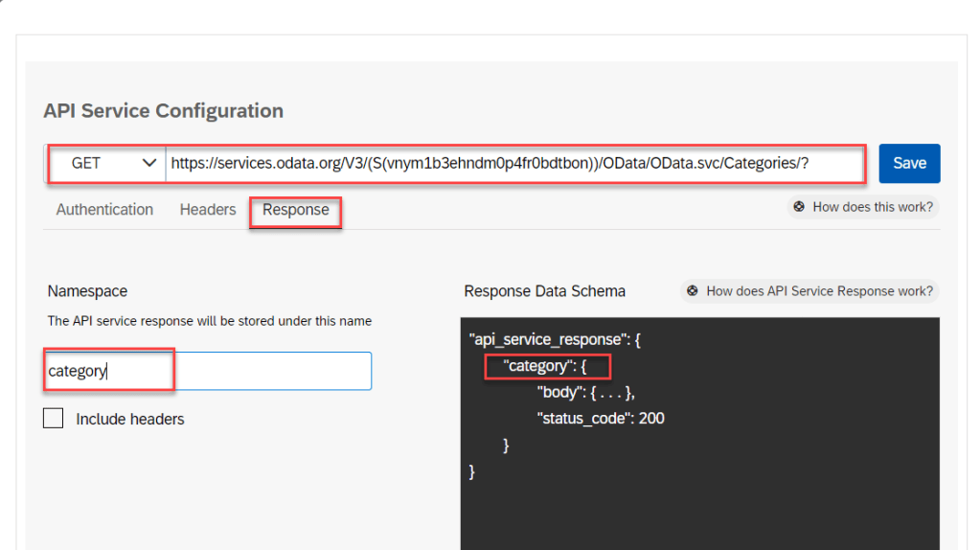Open the Headers tab

207,210
